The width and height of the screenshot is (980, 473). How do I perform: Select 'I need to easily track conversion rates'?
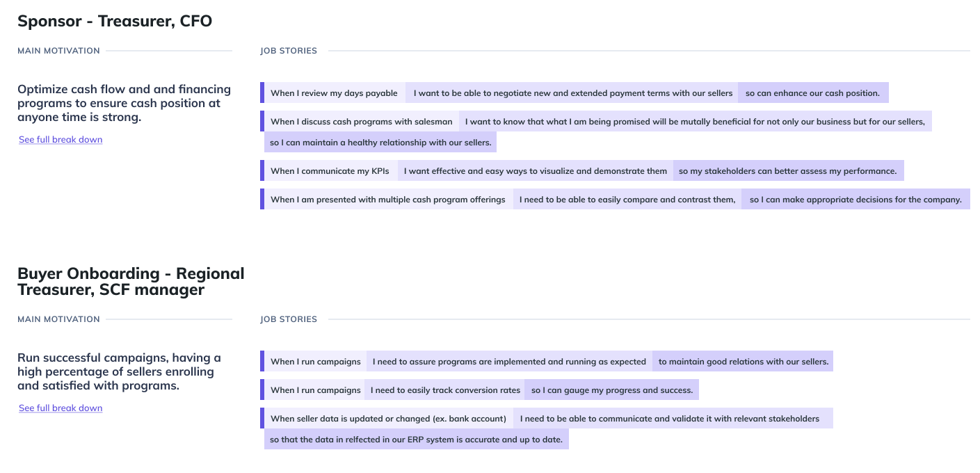[445, 390]
